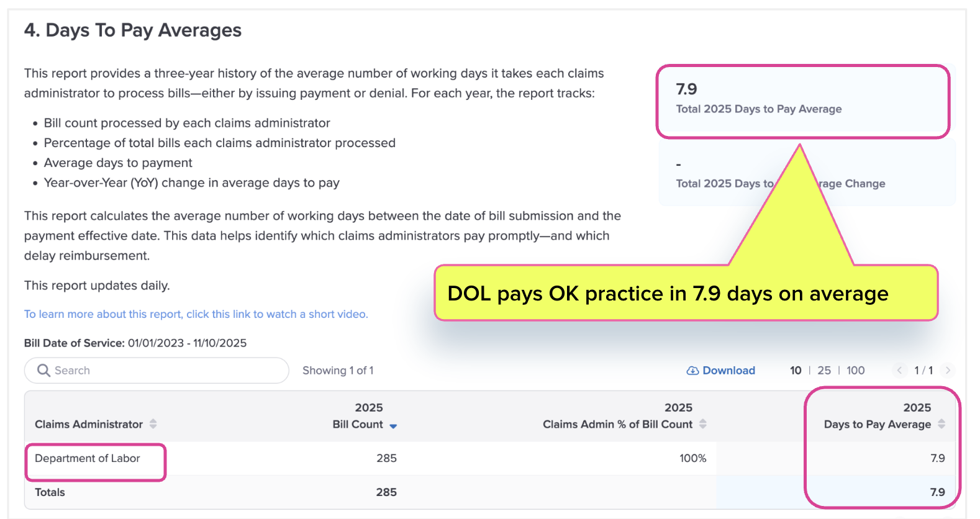980x519 pixels.
Task: Click the cloud Download icon
Action: (692, 371)
